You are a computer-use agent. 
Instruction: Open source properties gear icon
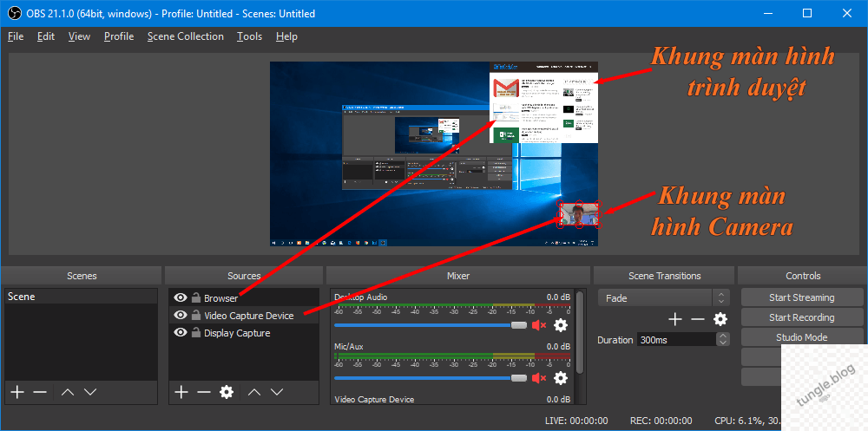pos(227,392)
